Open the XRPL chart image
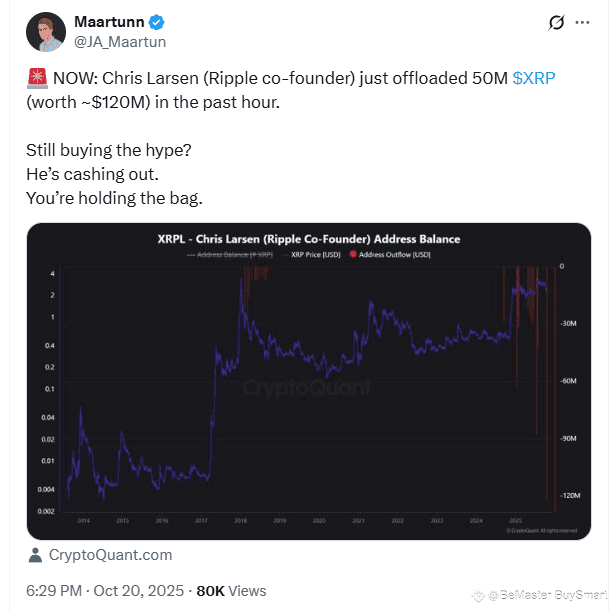Image resolution: width=615 pixels, height=612 pixels. [x=308, y=382]
